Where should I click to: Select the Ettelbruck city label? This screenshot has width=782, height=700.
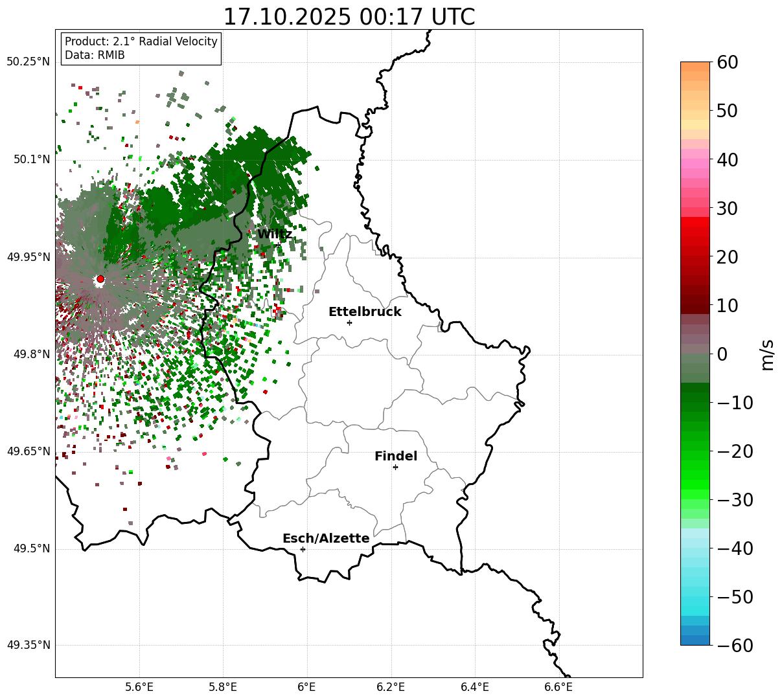point(365,312)
